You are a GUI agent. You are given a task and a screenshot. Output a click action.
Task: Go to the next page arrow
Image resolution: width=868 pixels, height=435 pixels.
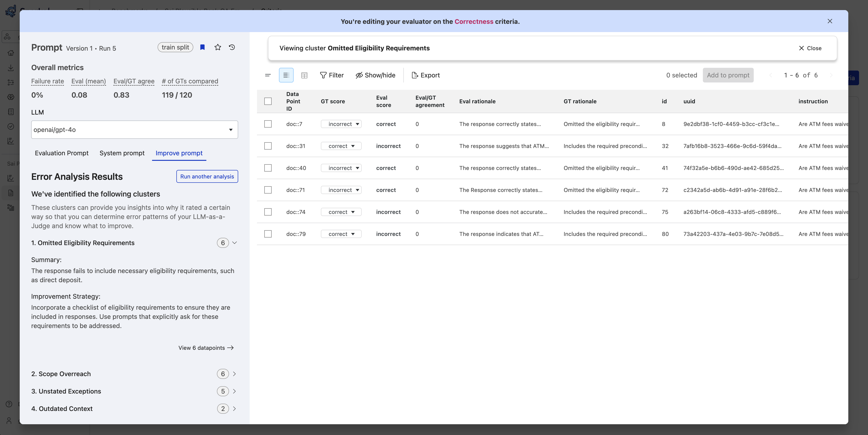[x=831, y=75]
